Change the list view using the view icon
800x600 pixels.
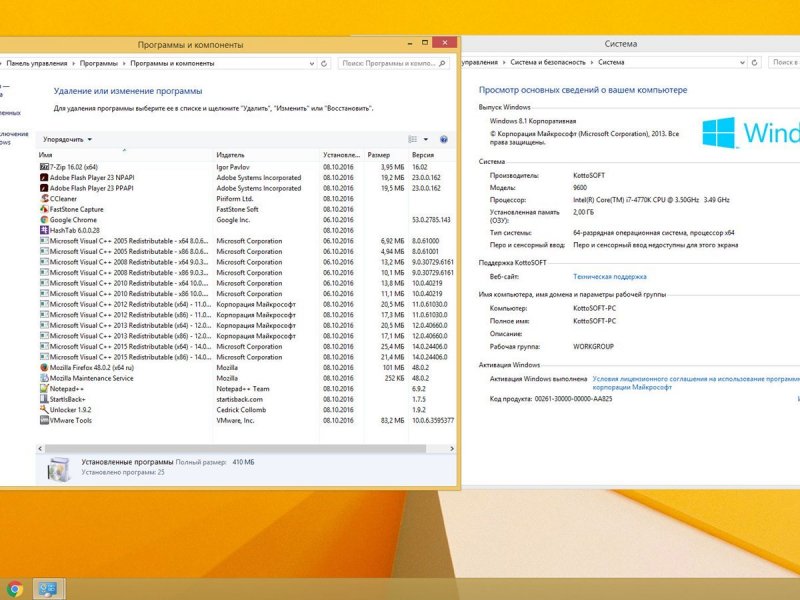point(413,139)
